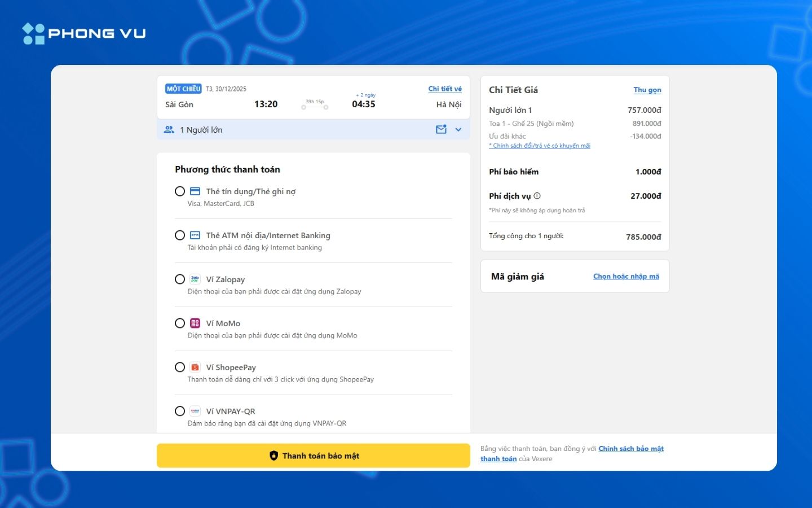Click the Zalopay wallet logo
812x508 pixels.
click(x=195, y=279)
